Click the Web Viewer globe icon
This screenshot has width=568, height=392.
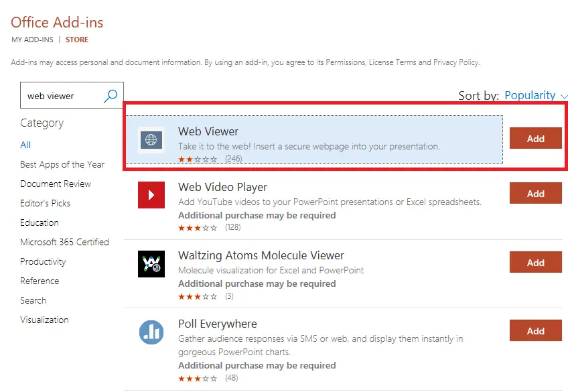coord(151,139)
